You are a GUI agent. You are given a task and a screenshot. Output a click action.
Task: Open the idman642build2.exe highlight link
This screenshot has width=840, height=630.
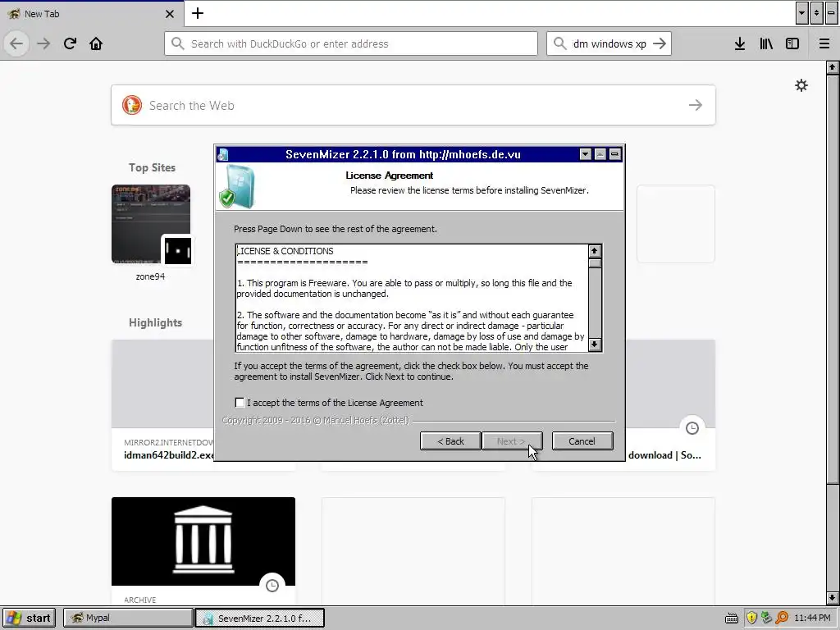point(169,454)
